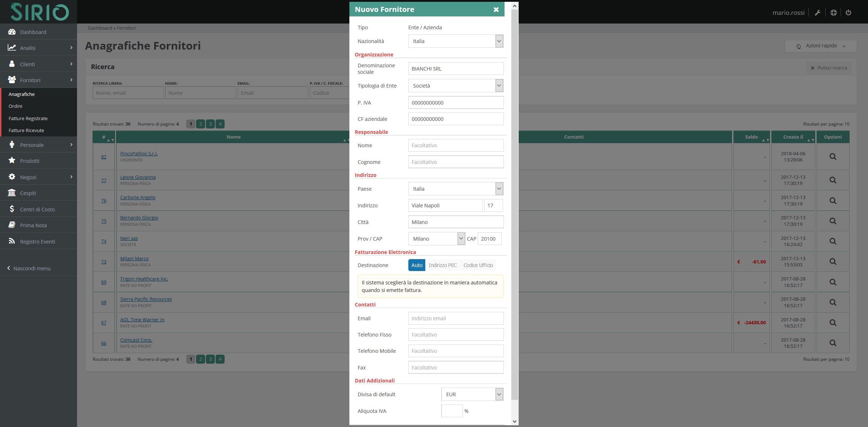Click magnifier icon for PincoPallino S.r.l. row
Screen dimensions: 868x427
pyautogui.click(x=833, y=157)
